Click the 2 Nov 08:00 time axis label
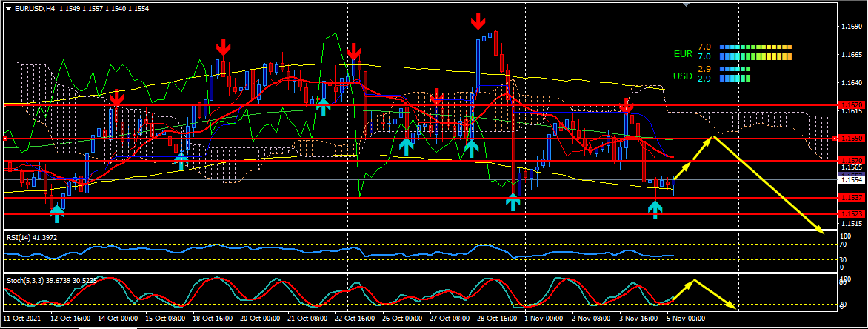This screenshot has height=329, width=868. [x=590, y=319]
